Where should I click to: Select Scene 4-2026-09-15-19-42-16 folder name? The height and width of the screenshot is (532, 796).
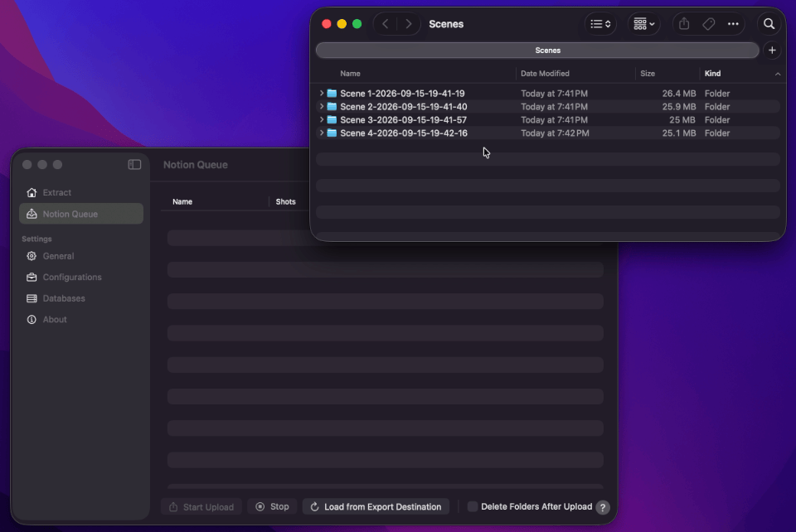pyautogui.click(x=404, y=133)
